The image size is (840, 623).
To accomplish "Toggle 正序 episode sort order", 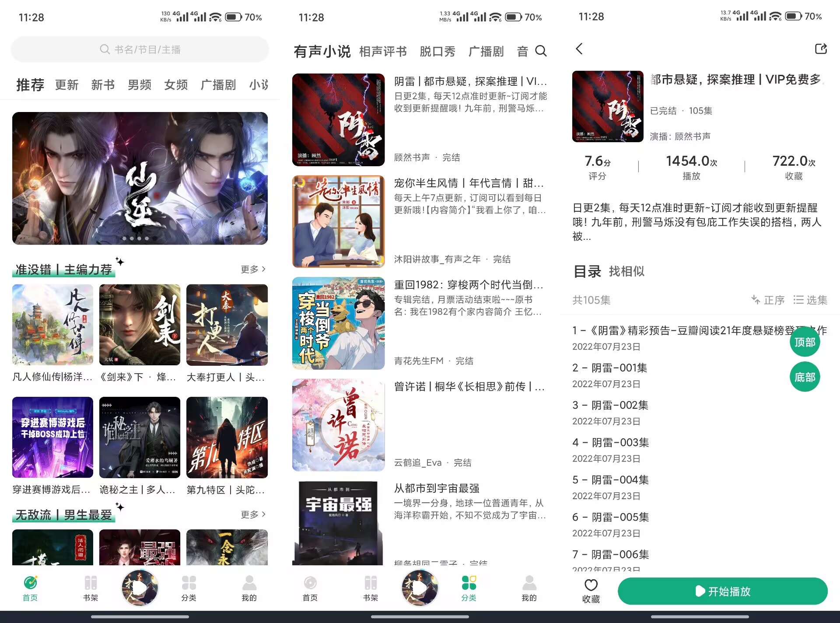I will [768, 300].
